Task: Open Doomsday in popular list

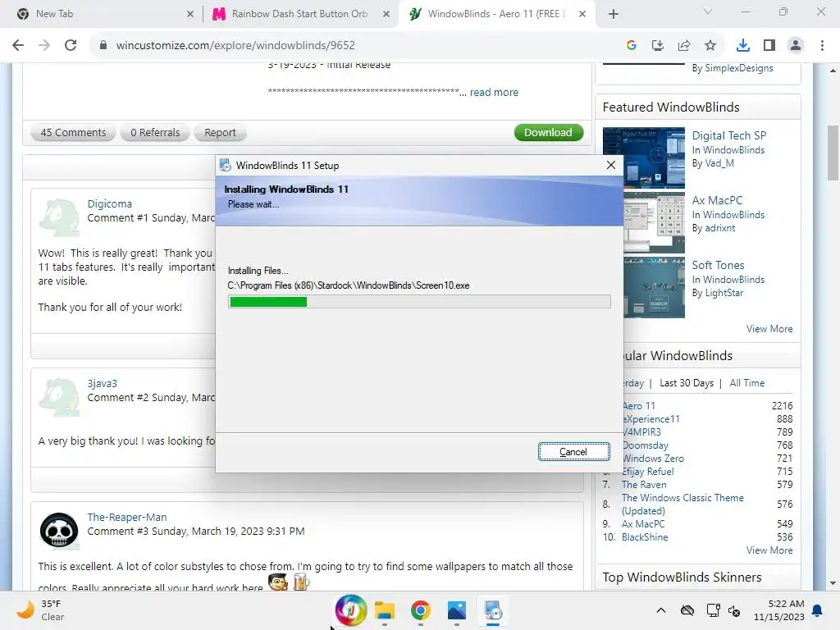Action: tap(646, 445)
